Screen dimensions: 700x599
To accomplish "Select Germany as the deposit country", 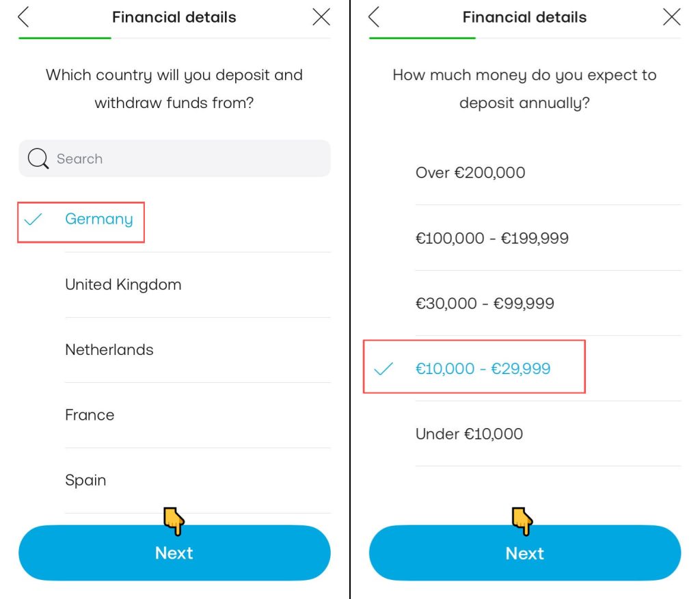I will click(x=99, y=219).
